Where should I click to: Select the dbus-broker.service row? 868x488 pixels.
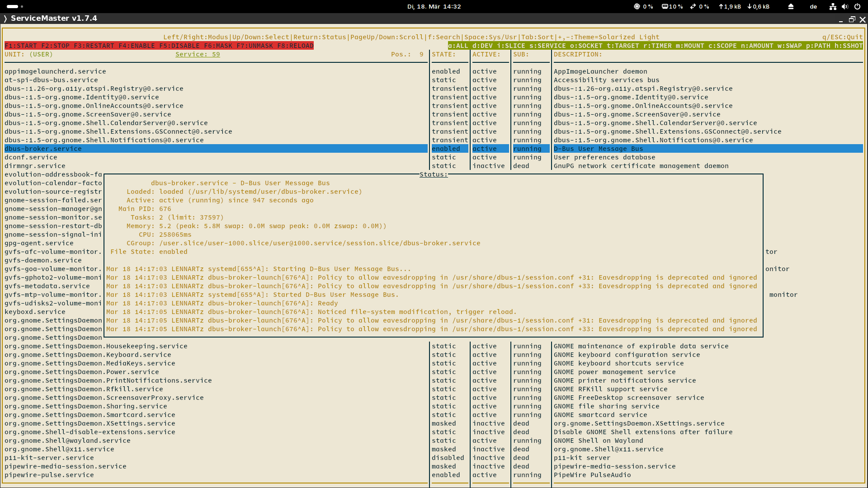[x=216, y=149]
